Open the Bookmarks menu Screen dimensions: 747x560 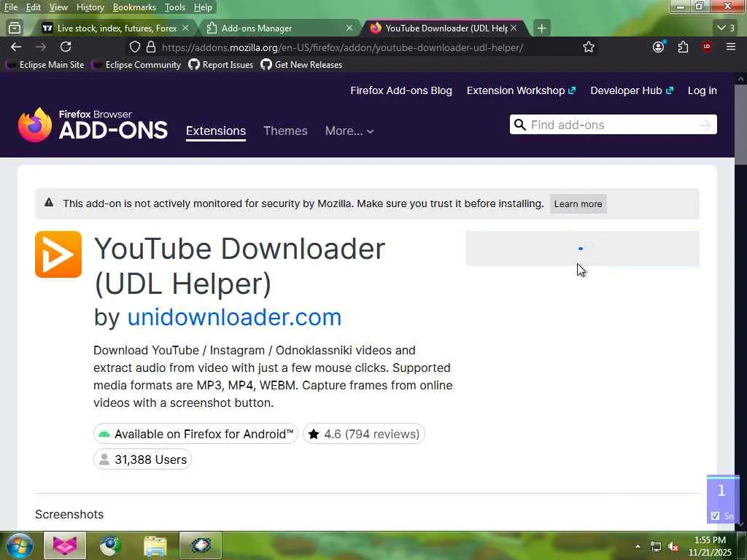click(134, 7)
